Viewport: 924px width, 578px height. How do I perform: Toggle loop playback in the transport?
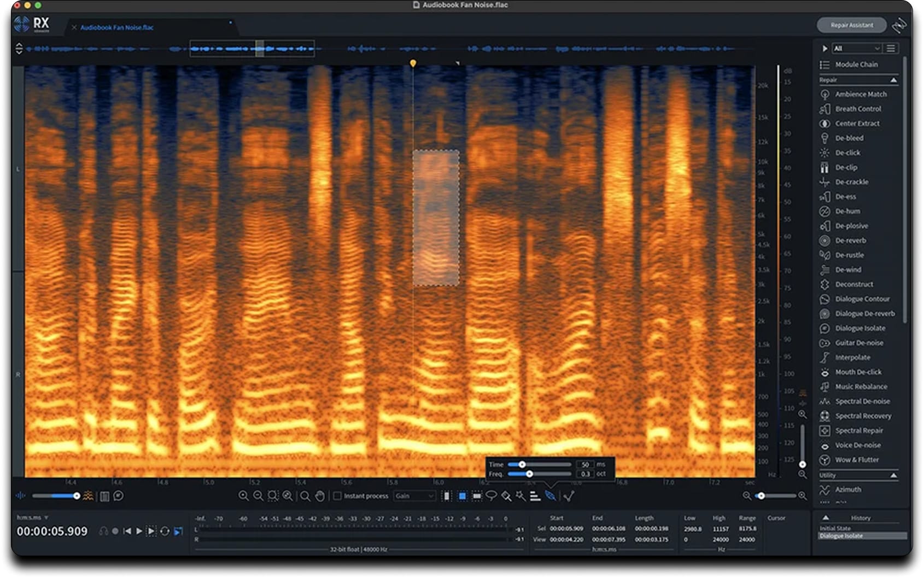tap(165, 531)
